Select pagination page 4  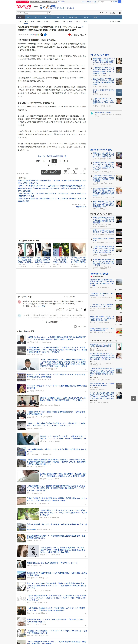(60, 161)
